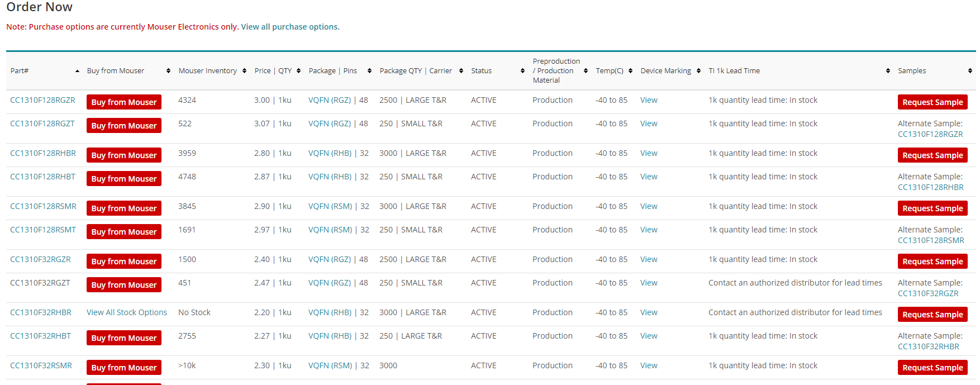Open CC1310F32RGZR part number link

point(40,259)
